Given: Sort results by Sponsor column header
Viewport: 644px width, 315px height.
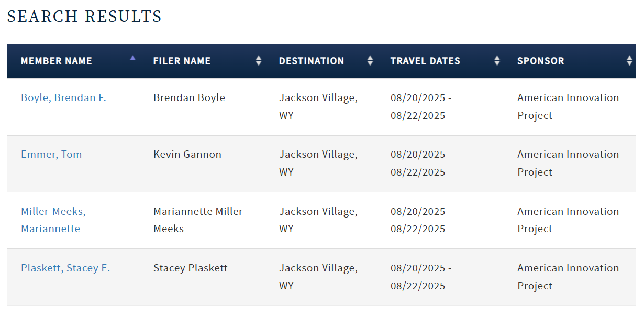Looking at the screenshot, I should [x=541, y=61].
